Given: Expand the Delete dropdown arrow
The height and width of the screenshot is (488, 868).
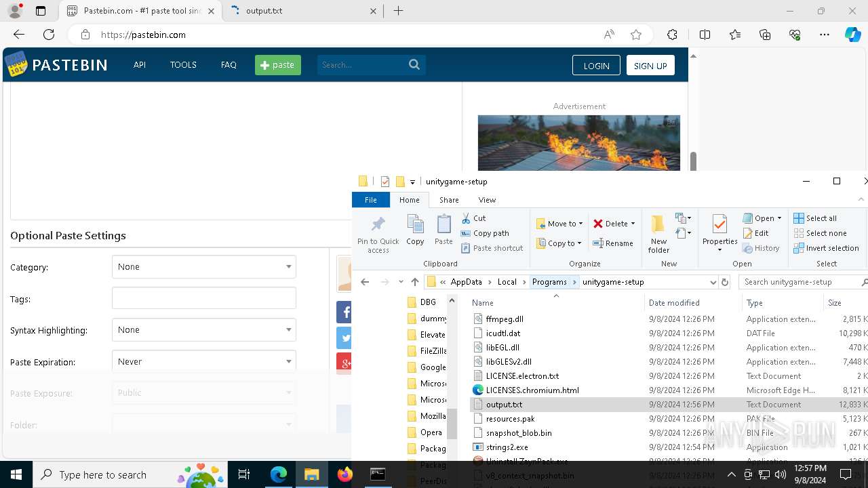Looking at the screenshot, I should [633, 224].
